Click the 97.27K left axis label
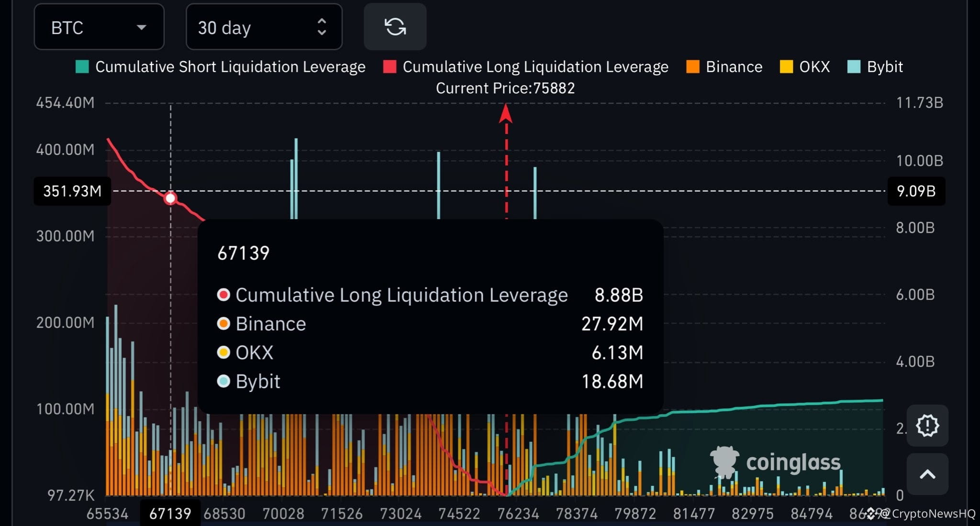The height and width of the screenshot is (526, 980). 71,495
